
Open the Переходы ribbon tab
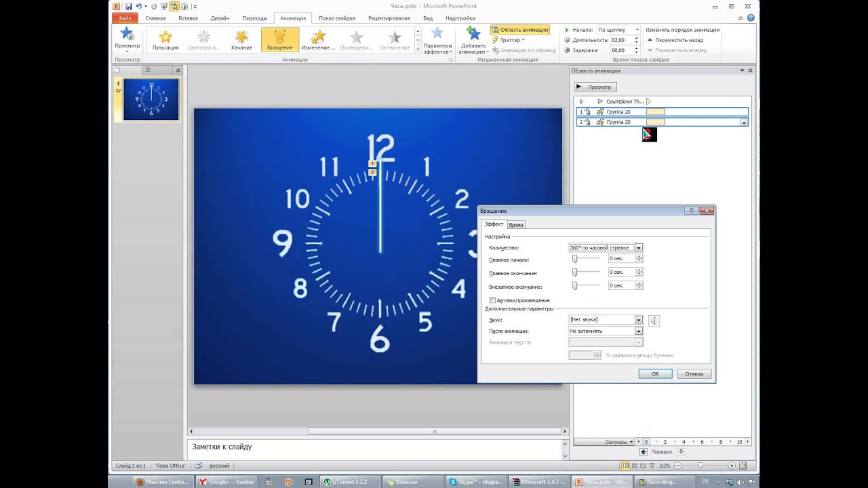click(x=254, y=18)
